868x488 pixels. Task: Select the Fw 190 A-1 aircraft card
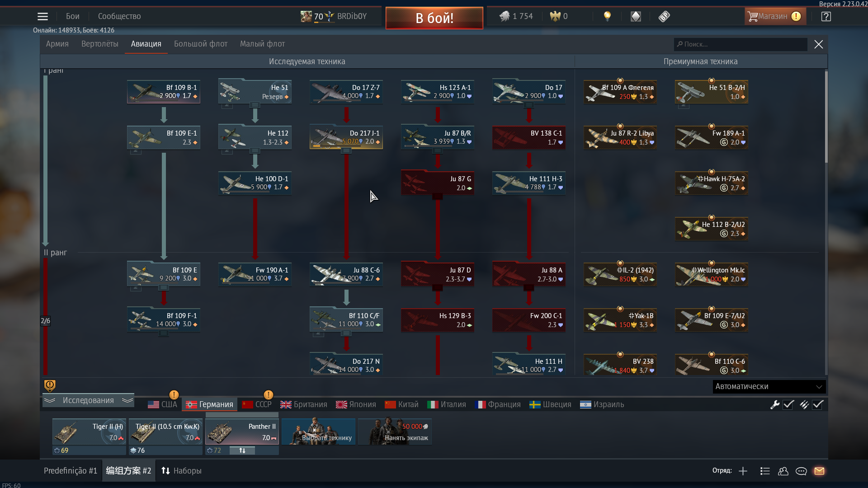(255, 274)
